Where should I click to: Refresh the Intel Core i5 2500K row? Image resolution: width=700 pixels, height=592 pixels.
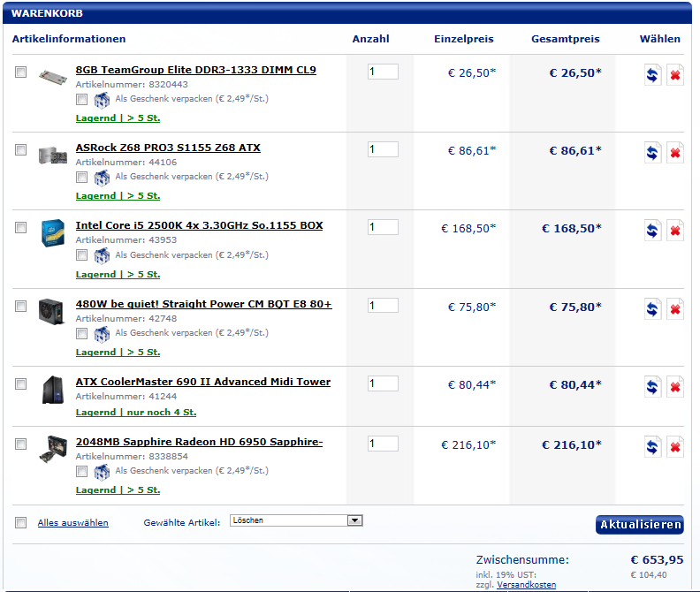point(652,231)
